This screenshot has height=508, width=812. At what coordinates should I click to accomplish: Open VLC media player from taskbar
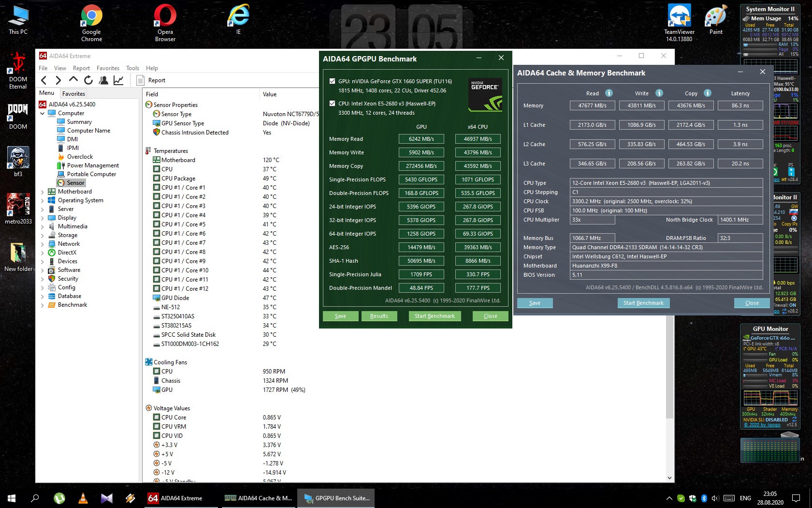click(83, 498)
